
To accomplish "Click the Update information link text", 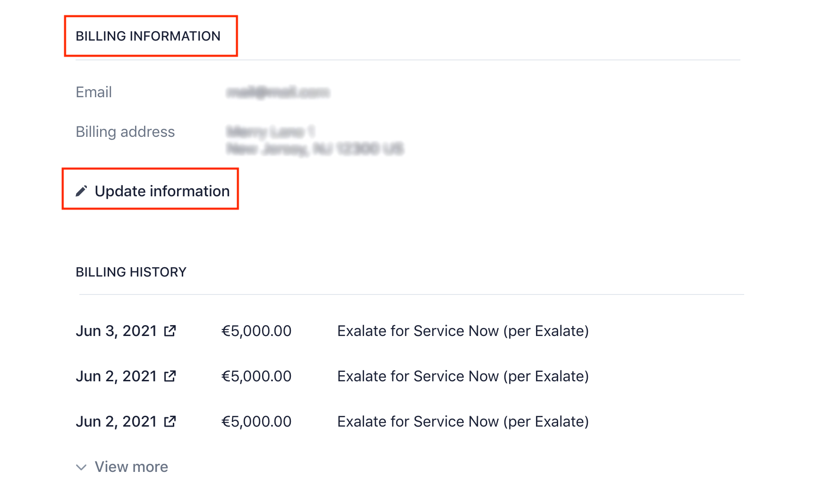I will (x=162, y=191).
